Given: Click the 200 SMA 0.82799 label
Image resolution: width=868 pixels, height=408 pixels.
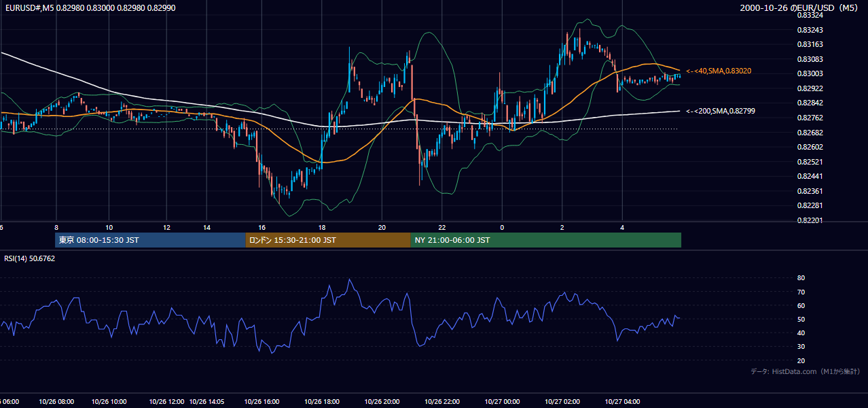Looking at the screenshot, I should [x=721, y=111].
